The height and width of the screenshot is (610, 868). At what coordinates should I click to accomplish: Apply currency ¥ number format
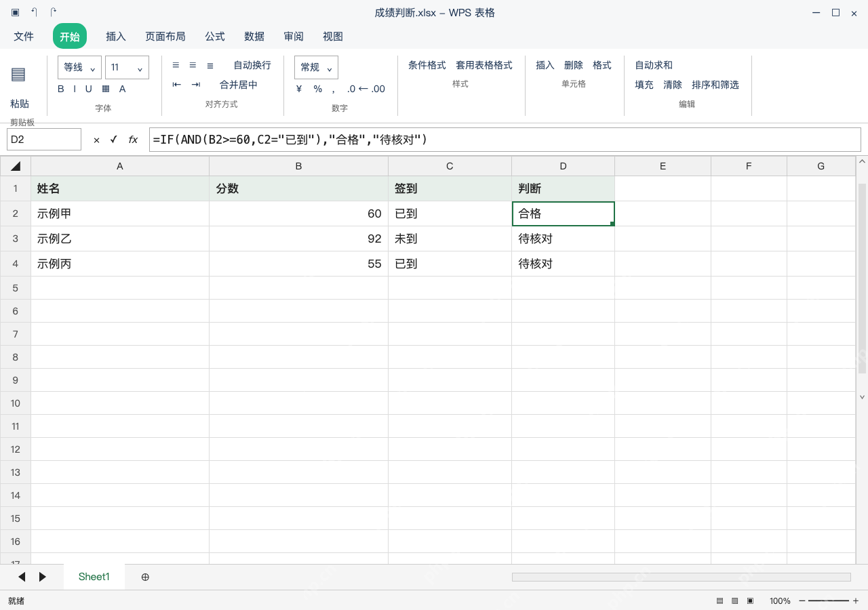[299, 89]
